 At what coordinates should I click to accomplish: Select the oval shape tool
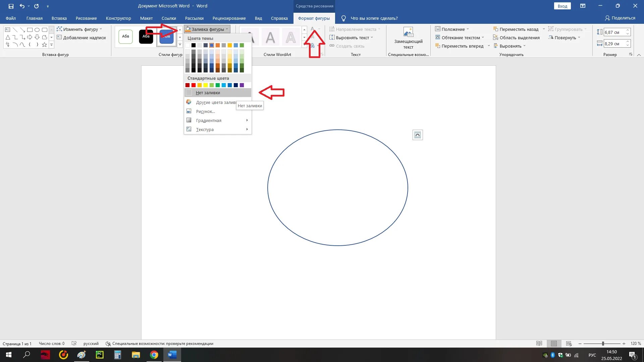(37, 30)
